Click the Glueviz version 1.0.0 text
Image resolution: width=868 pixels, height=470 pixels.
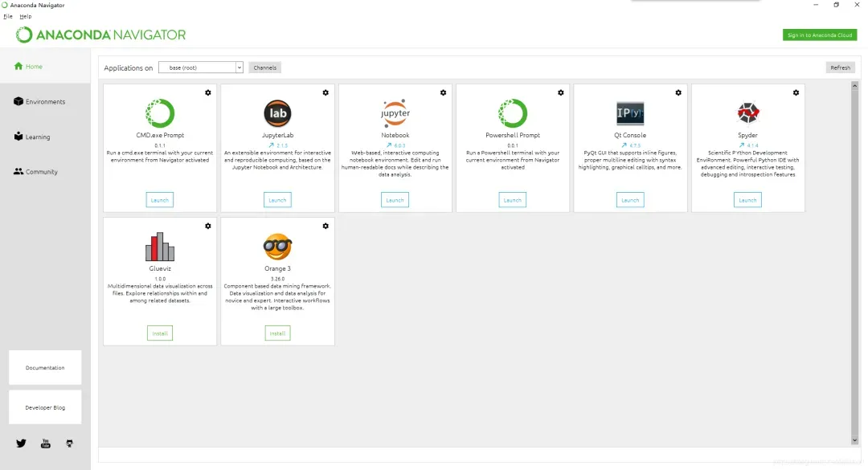(160, 279)
